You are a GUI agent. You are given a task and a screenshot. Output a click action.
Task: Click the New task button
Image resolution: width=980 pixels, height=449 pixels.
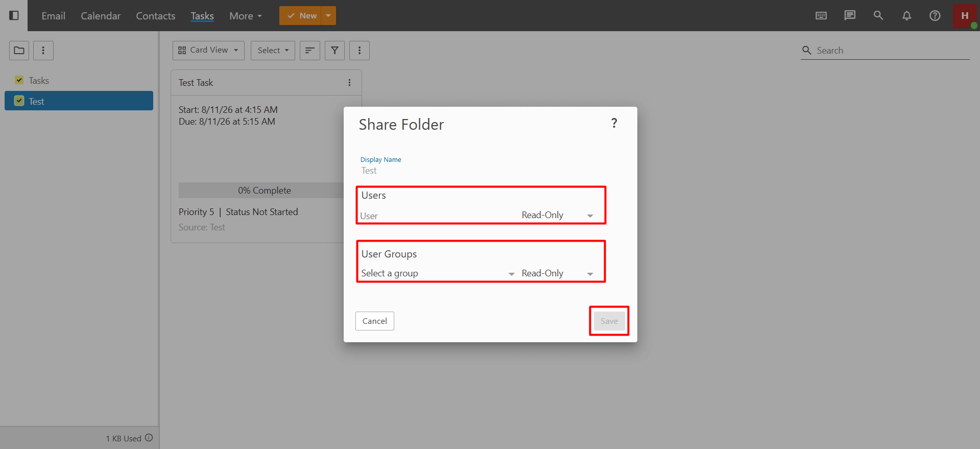[300, 15]
